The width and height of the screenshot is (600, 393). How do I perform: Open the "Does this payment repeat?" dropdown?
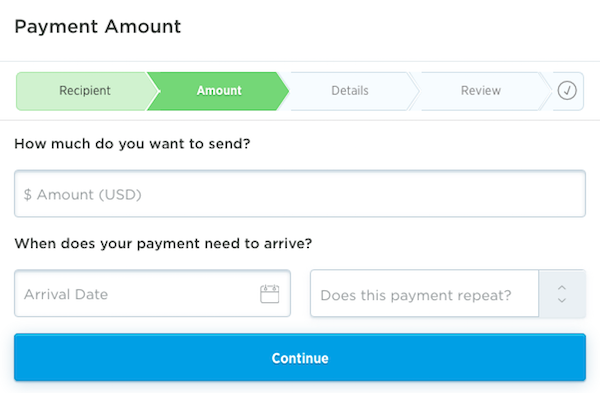(x=448, y=294)
